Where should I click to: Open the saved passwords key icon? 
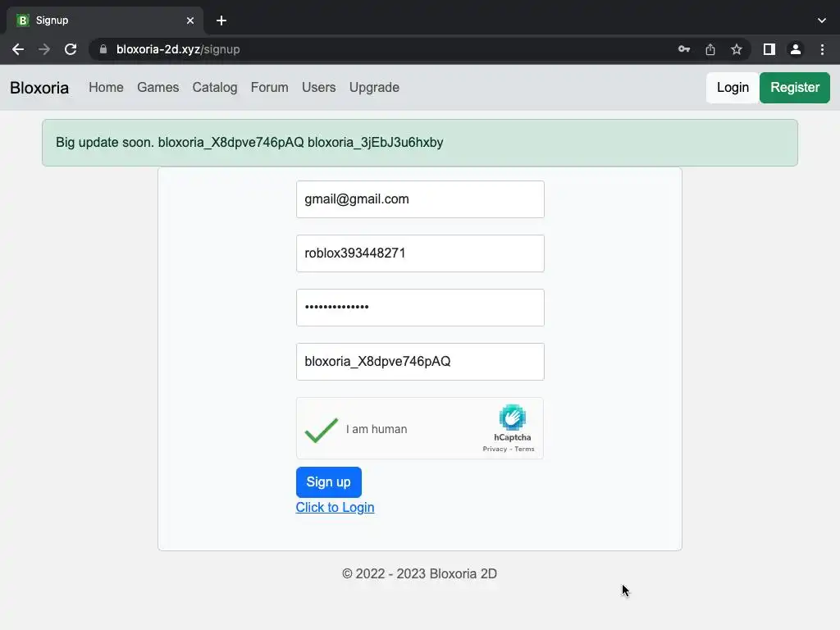pos(683,49)
